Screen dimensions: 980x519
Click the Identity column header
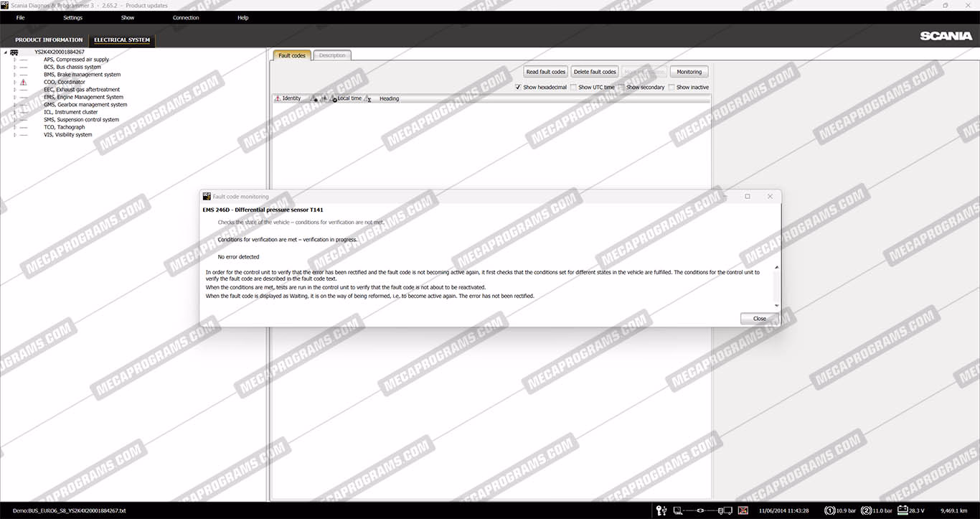(x=291, y=98)
